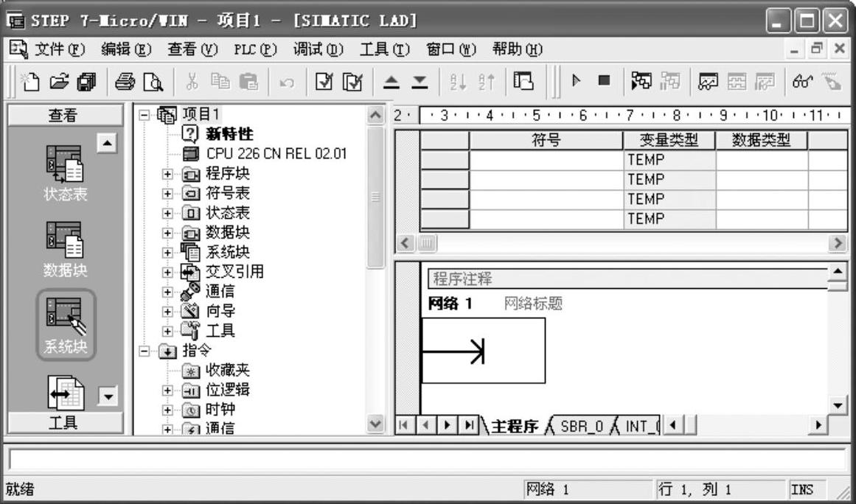Open 数据块 in the view bar
The image size is (856, 504).
click(x=66, y=248)
